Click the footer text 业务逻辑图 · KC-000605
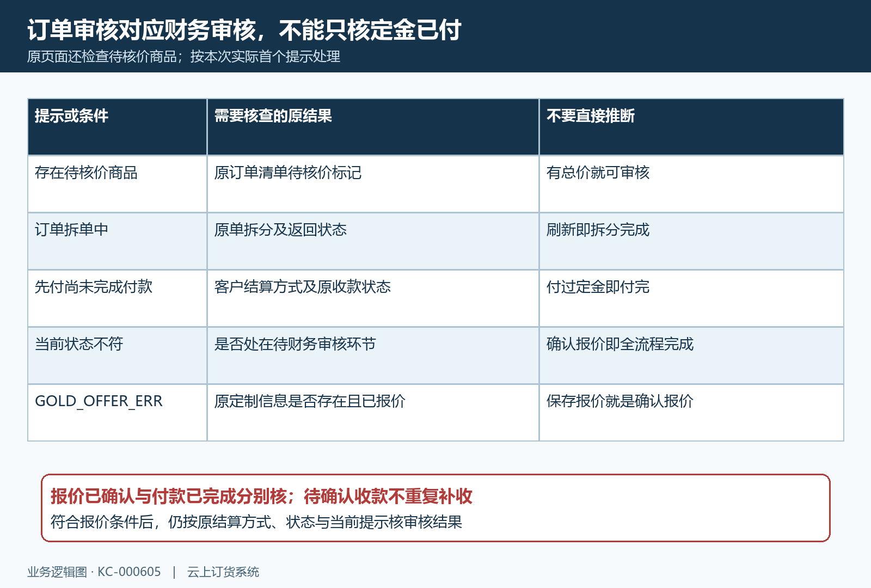Image resolution: width=871 pixels, height=588 pixels. 94,572
